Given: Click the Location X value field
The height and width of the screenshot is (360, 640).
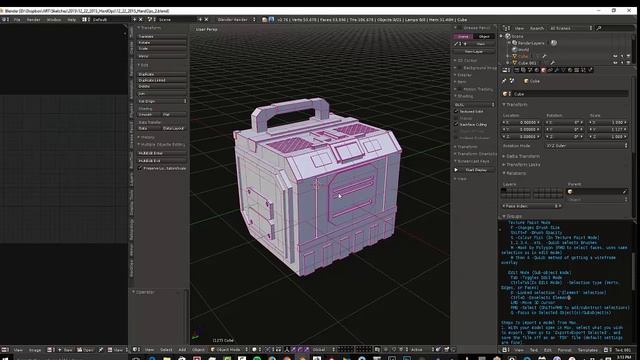Looking at the screenshot, I should pos(522,122).
